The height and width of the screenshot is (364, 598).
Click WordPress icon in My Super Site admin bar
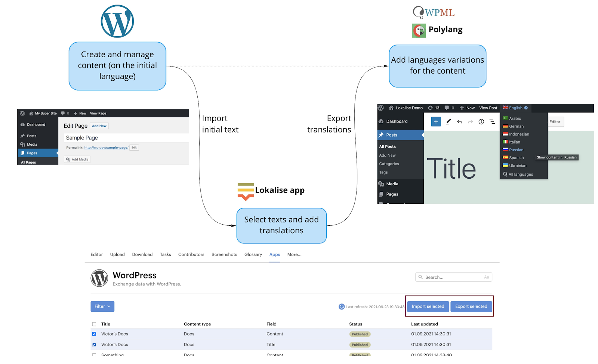click(x=22, y=113)
